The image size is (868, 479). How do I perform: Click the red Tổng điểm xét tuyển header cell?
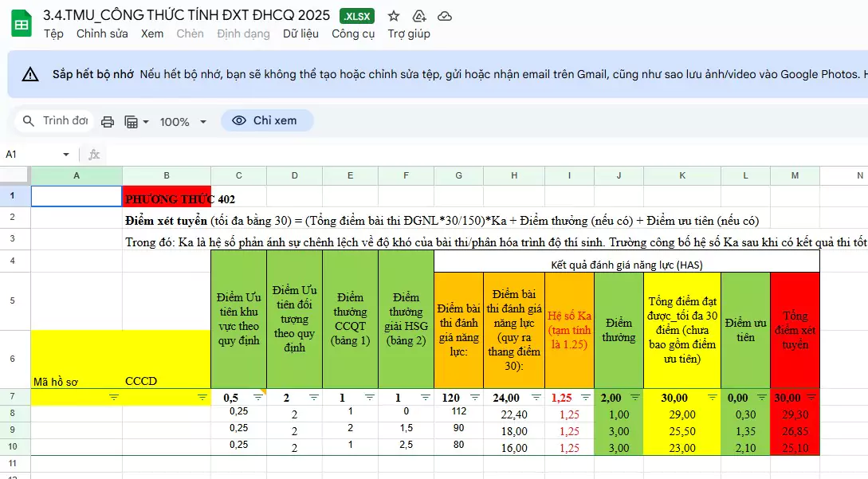[x=795, y=331]
